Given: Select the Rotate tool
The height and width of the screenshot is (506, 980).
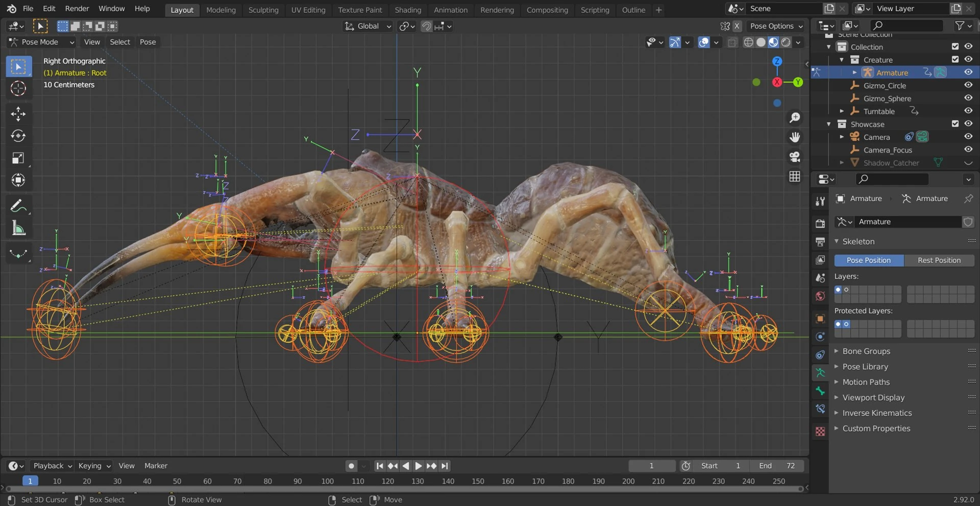Looking at the screenshot, I should tap(18, 136).
